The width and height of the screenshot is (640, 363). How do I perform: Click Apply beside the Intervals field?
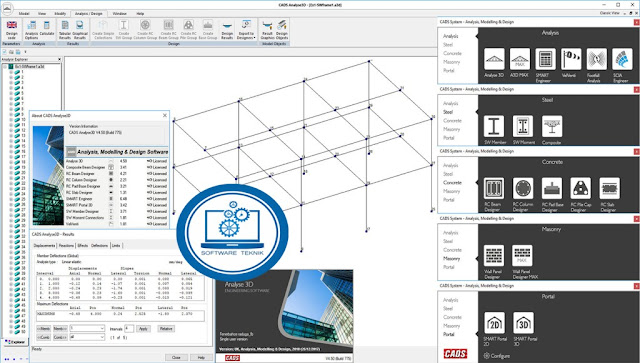pos(143,328)
